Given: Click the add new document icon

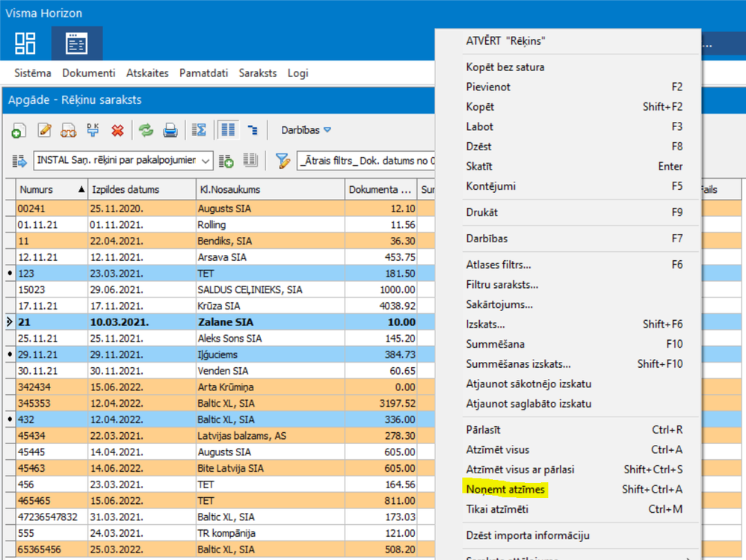Looking at the screenshot, I should [19, 130].
